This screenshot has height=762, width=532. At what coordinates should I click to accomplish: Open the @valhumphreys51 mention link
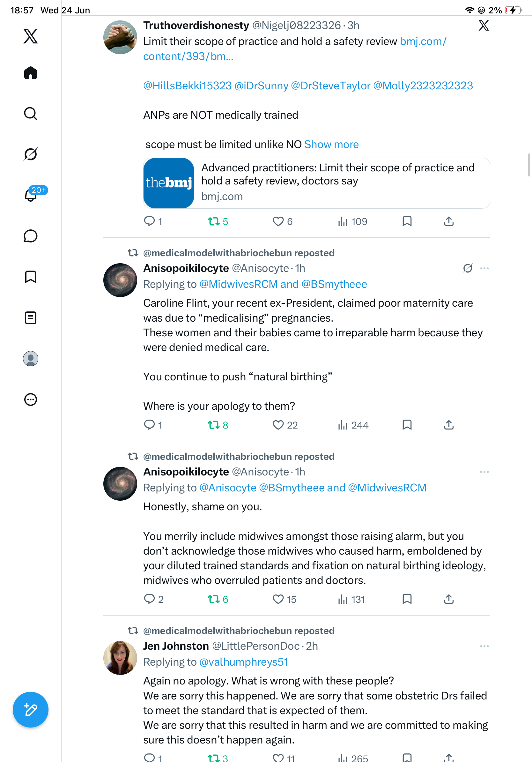pos(243,662)
